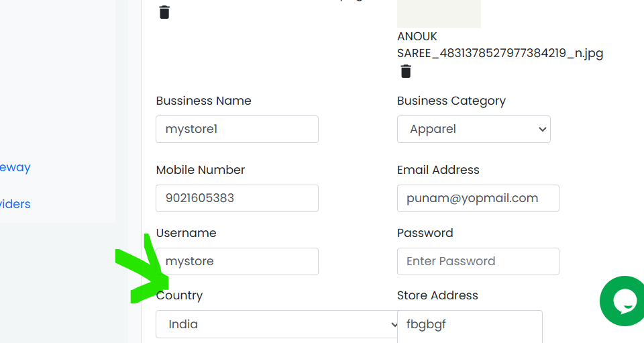Open the green chat support bubble

[623, 301]
